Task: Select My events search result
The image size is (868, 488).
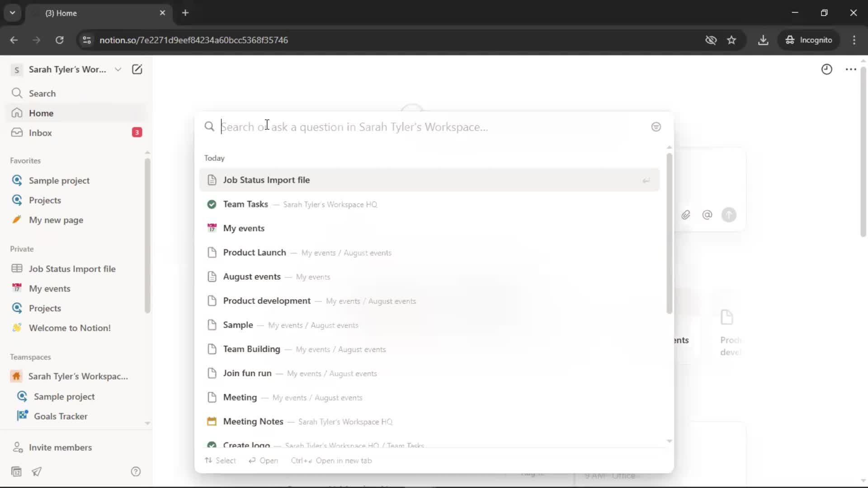Action: point(429,228)
